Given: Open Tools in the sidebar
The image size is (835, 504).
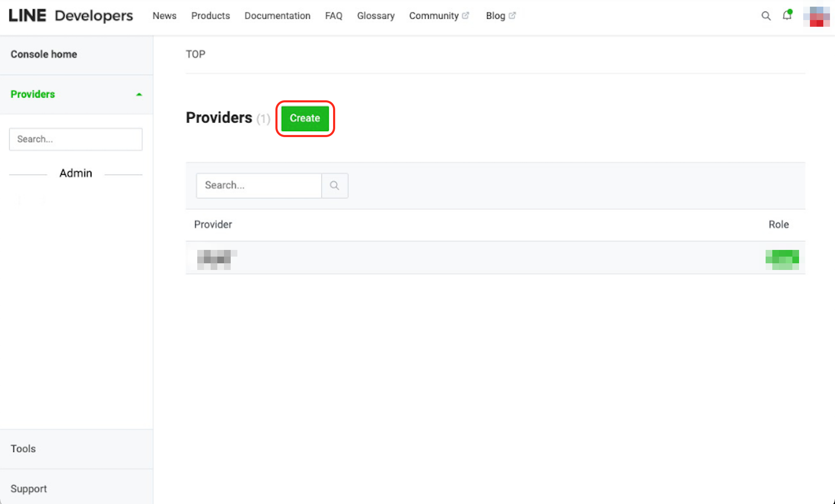Looking at the screenshot, I should click(23, 449).
